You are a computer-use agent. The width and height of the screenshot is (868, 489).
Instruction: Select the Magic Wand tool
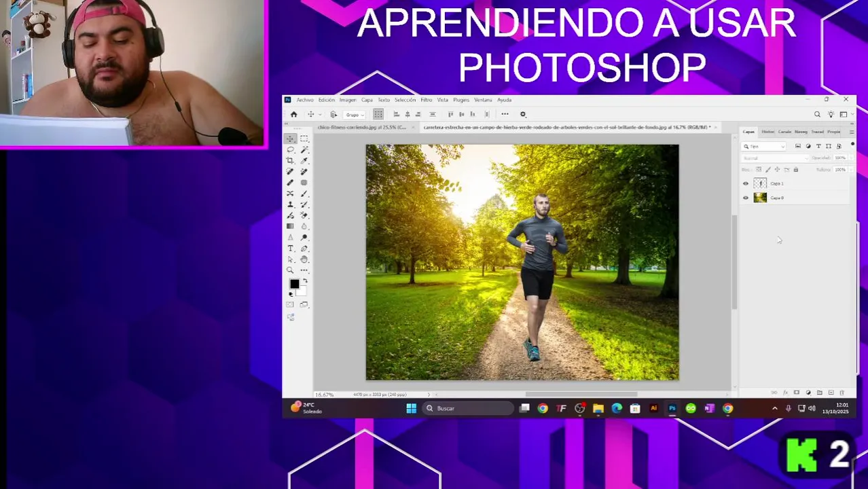(x=304, y=149)
